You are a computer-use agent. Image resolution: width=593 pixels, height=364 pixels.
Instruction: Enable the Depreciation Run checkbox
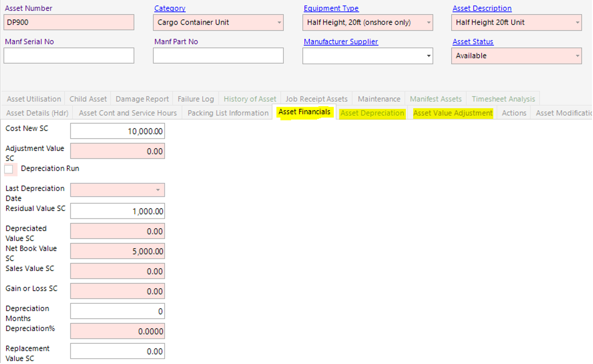(x=10, y=169)
